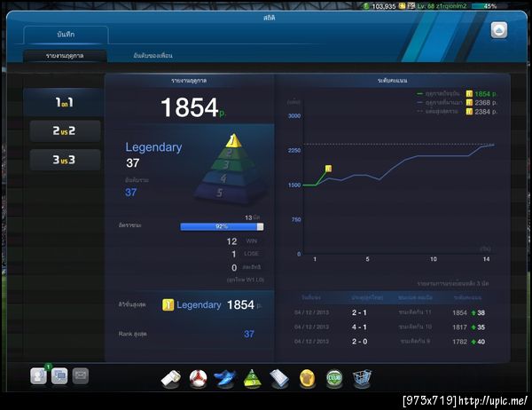Click the 103,935 currency amount

tap(384, 6)
